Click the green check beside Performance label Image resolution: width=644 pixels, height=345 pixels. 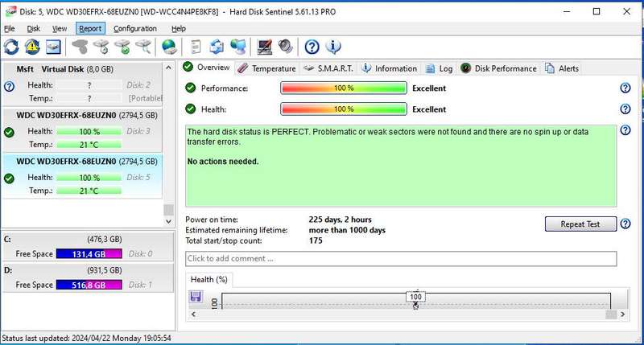tap(190, 88)
